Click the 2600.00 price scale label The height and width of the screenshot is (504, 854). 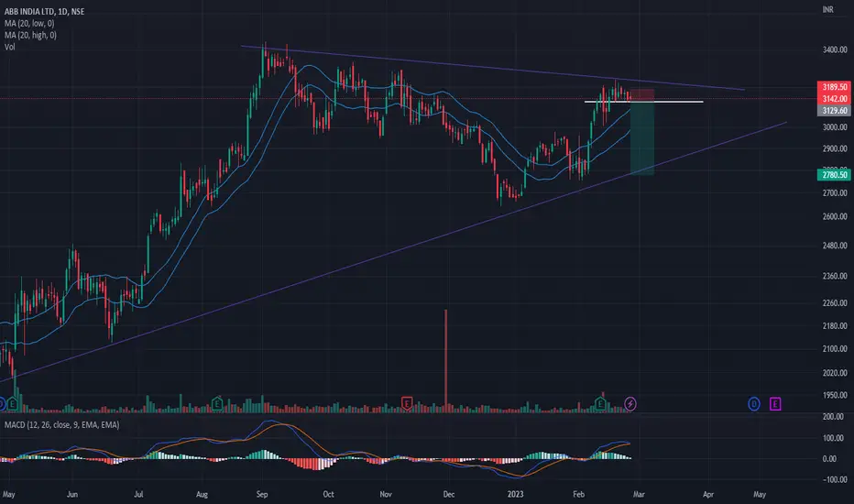pyautogui.click(x=835, y=216)
